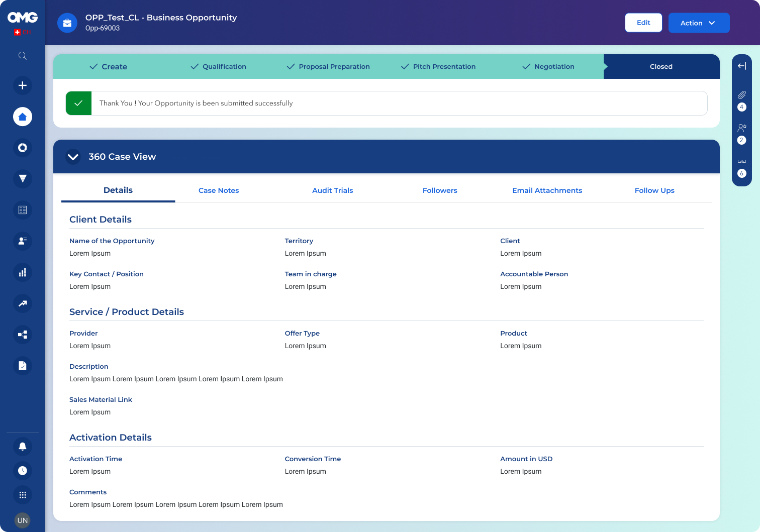This screenshot has width=760, height=532.
Task: Select the Closed stage in progress bar
Action: [x=660, y=67]
